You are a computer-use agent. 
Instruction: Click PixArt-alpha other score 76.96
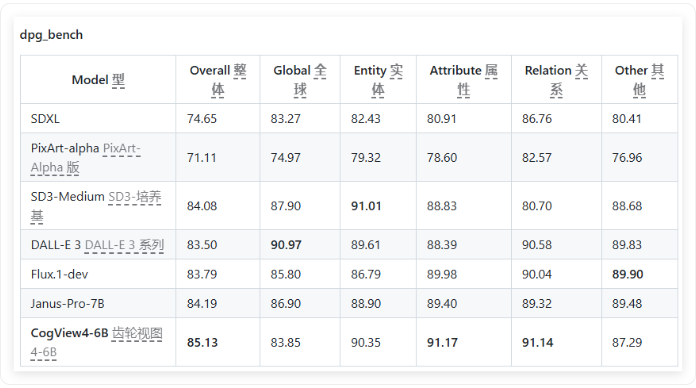click(627, 158)
